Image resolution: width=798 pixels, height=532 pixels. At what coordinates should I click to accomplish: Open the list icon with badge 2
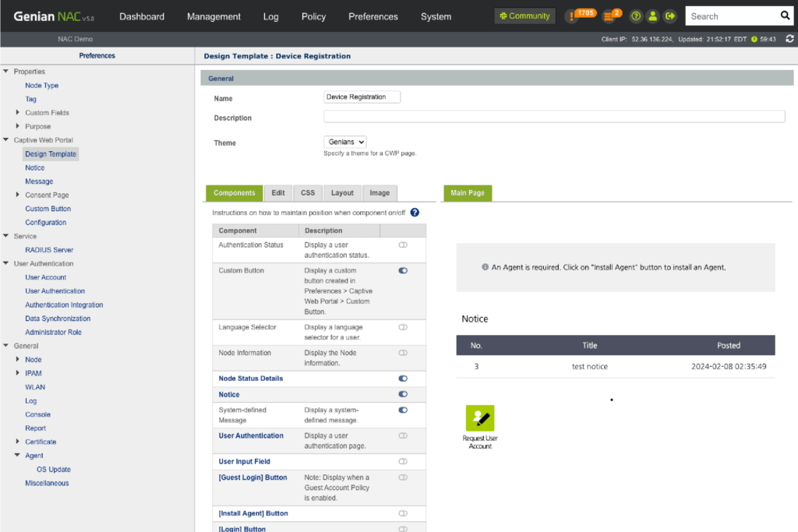[610, 16]
